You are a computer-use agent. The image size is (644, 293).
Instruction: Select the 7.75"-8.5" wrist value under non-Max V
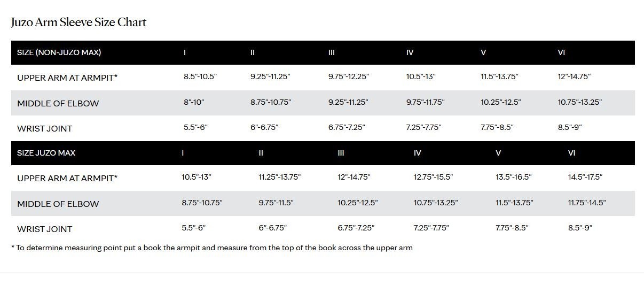(497, 127)
